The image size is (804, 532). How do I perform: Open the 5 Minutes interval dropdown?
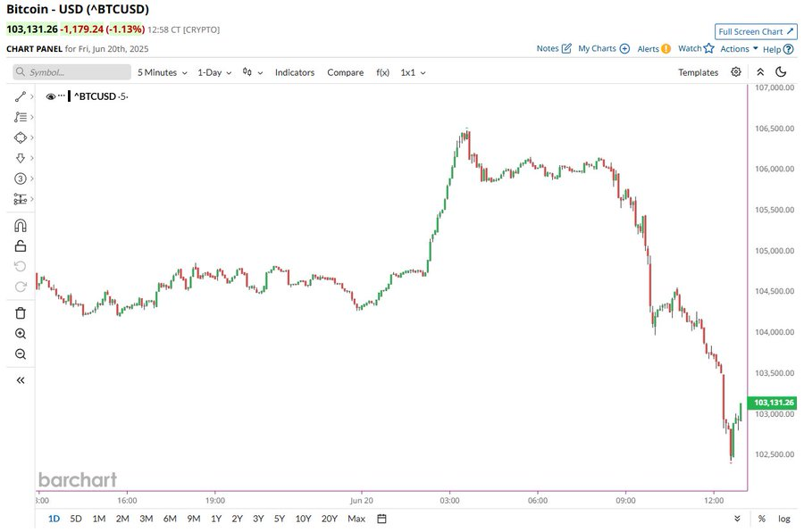point(162,72)
